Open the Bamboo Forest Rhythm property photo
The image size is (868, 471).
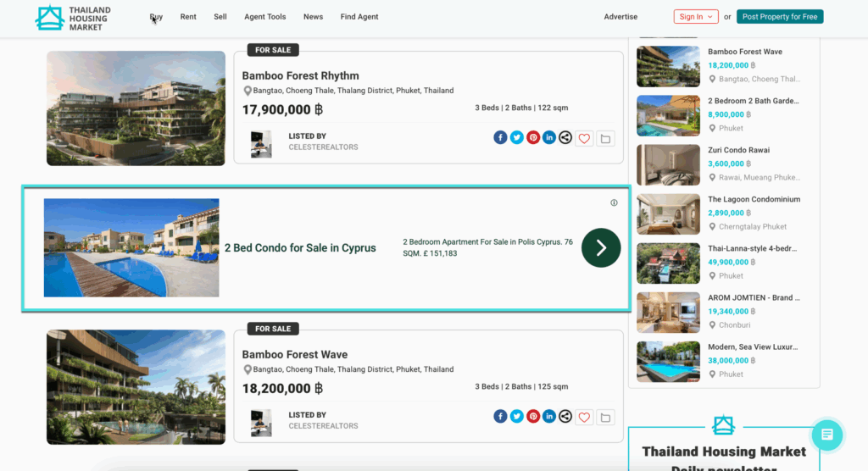pos(136,108)
